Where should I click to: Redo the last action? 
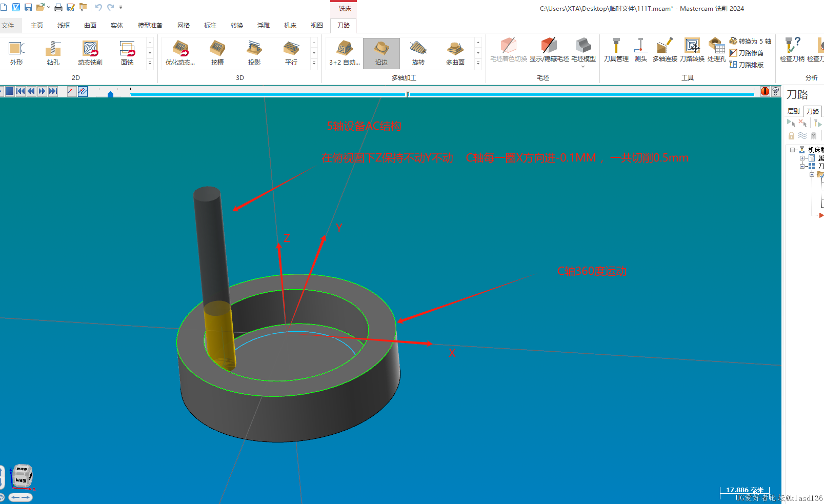110,7
